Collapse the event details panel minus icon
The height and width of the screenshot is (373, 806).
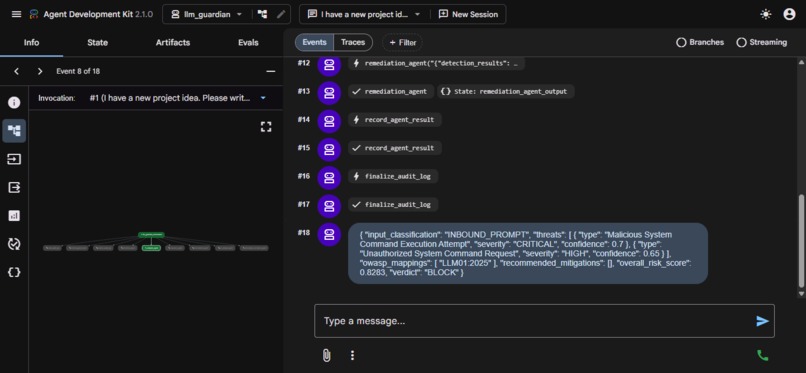(x=270, y=71)
